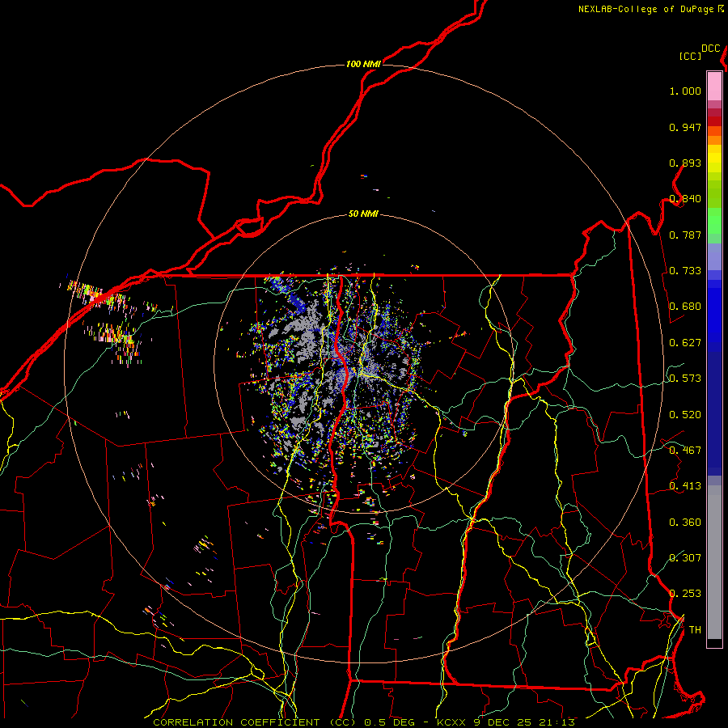Select the 1.000 scale value
728x728 pixels.
pos(685,91)
